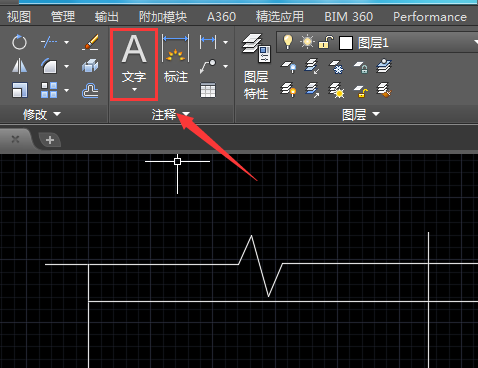
Task: Toggle freeze sun icon for 图层1
Action: click(307, 42)
